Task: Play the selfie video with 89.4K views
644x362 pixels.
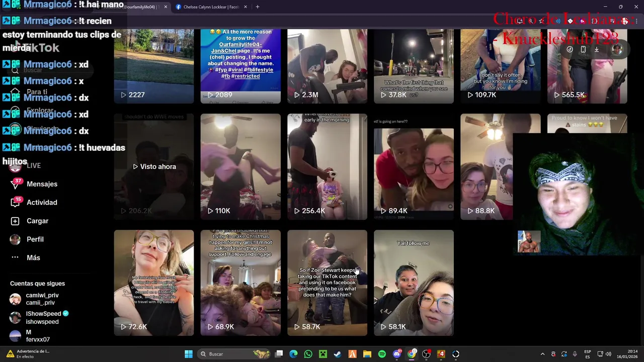Action: (414, 166)
